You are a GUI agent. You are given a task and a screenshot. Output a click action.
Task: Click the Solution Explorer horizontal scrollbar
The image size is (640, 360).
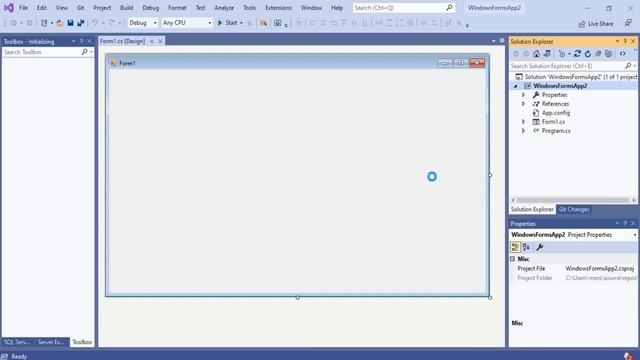[573, 200]
